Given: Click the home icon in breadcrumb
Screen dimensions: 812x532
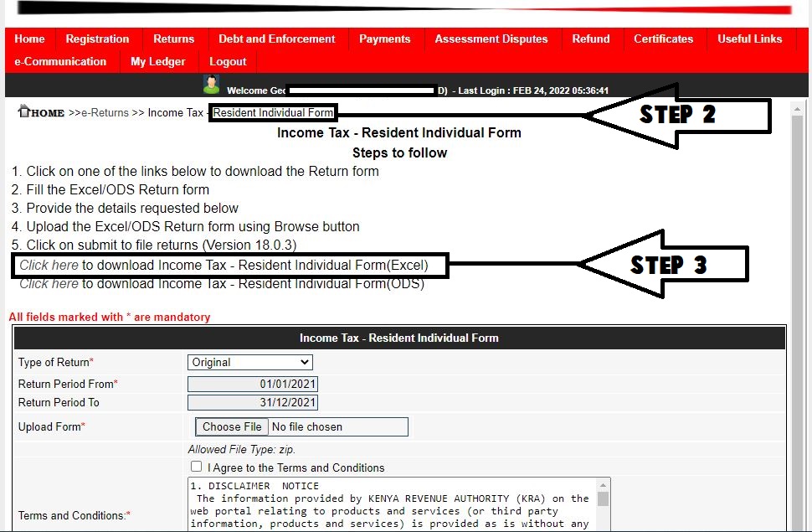Looking at the screenshot, I should pos(23,111).
